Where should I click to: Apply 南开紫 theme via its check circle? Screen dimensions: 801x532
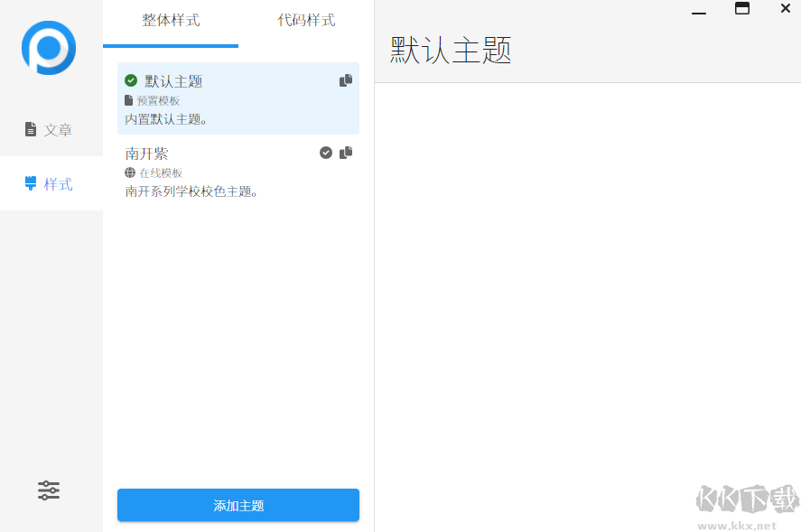click(x=326, y=152)
